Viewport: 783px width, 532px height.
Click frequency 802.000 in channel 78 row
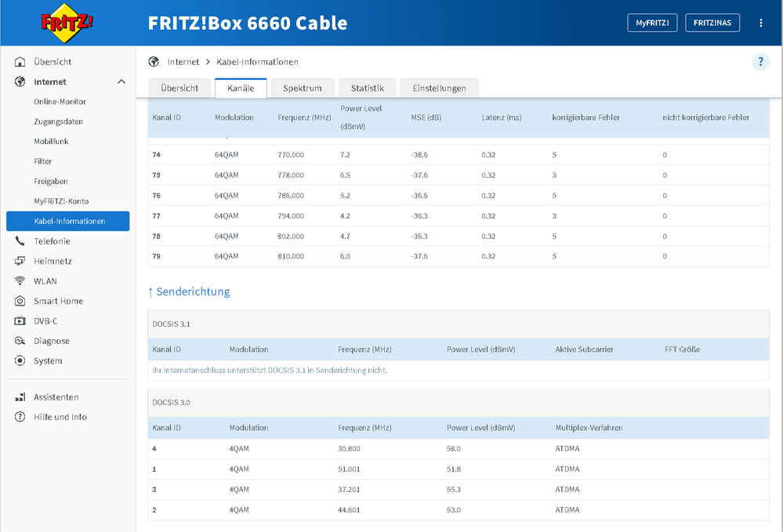pyautogui.click(x=291, y=237)
